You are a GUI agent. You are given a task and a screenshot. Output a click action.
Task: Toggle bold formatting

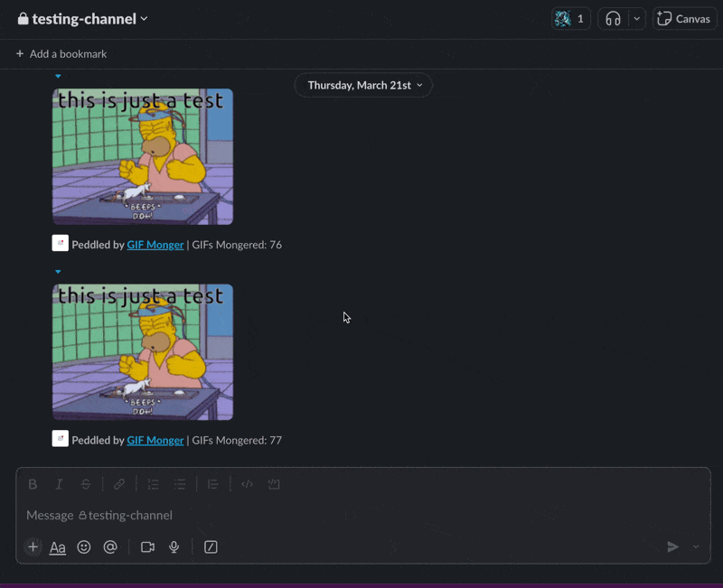pyautogui.click(x=33, y=484)
